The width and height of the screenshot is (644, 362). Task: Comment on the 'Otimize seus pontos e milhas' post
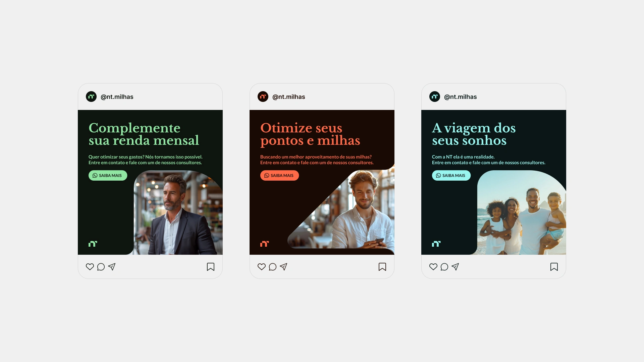click(272, 267)
